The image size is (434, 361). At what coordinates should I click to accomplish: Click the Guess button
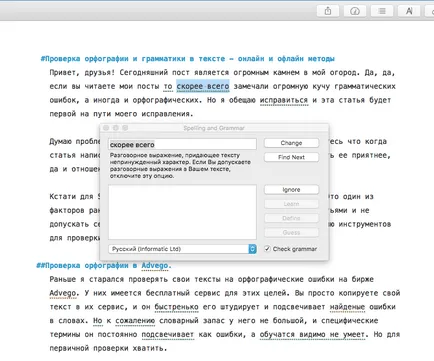(x=291, y=232)
